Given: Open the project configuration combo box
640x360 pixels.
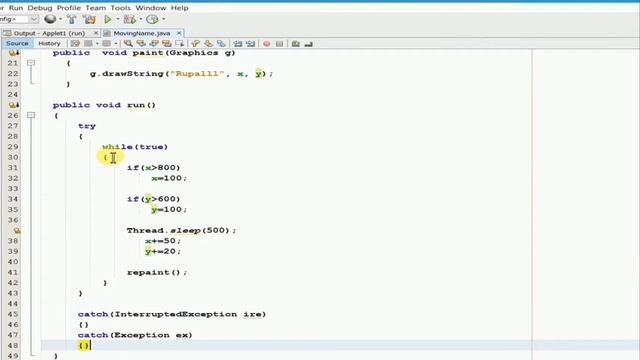Looking at the screenshot, I should coord(19,19).
